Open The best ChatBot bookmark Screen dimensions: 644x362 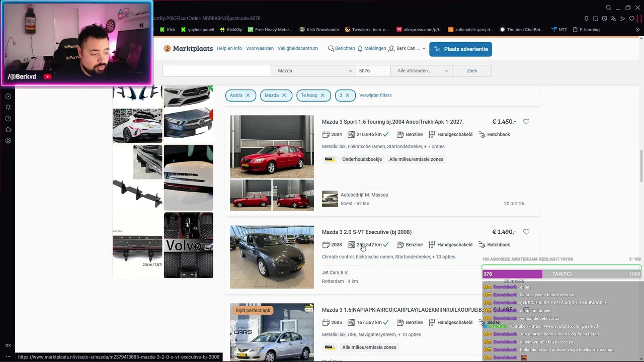click(522, 30)
